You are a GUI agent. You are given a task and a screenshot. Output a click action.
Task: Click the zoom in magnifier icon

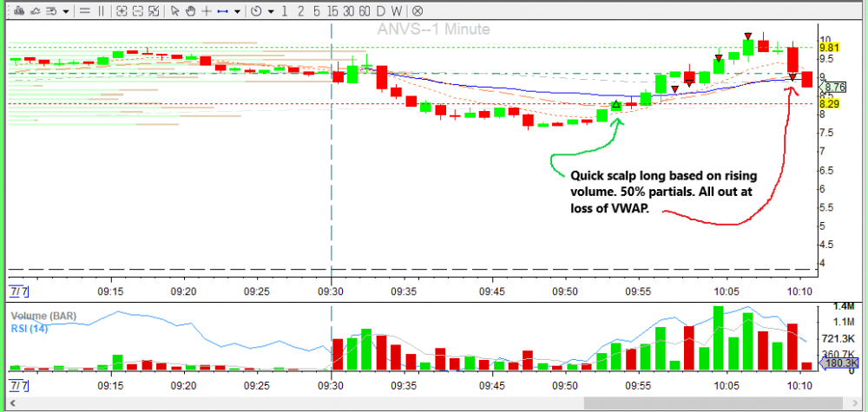[x=122, y=11]
